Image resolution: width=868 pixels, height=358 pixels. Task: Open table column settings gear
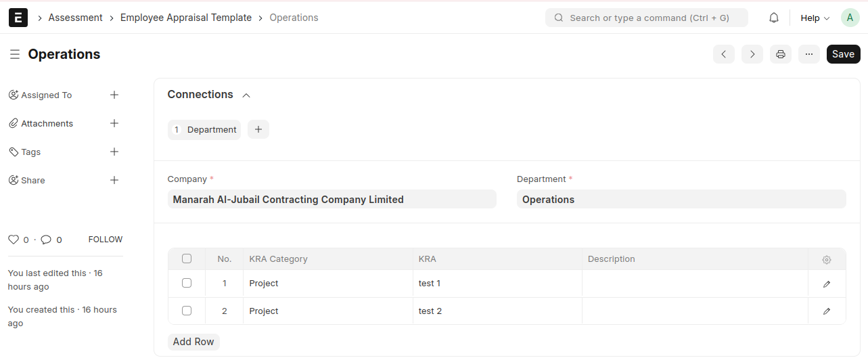tap(827, 260)
